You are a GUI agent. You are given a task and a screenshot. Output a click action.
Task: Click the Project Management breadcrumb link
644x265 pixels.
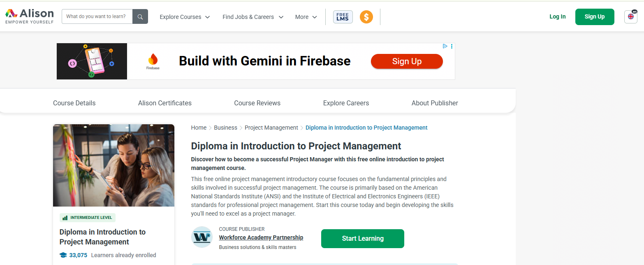[x=271, y=128]
